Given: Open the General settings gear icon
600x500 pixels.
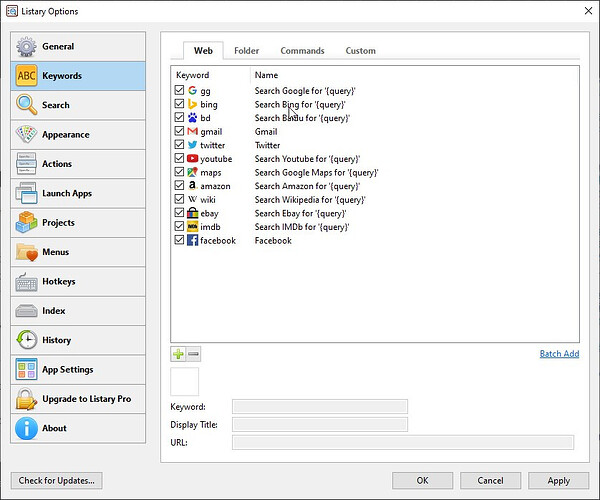Looking at the screenshot, I should point(26,47).
